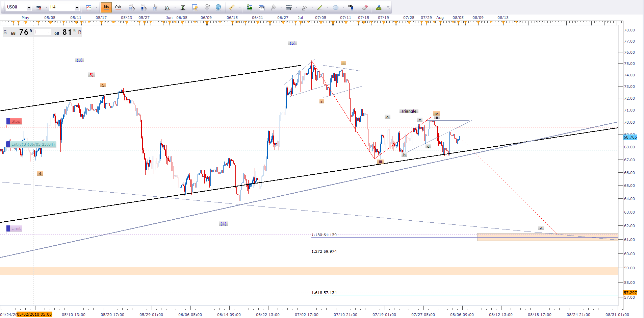The width and height of the screenshot is (644, 318).
Task: Toggle the Bid price display button
Action: point(106,7)
